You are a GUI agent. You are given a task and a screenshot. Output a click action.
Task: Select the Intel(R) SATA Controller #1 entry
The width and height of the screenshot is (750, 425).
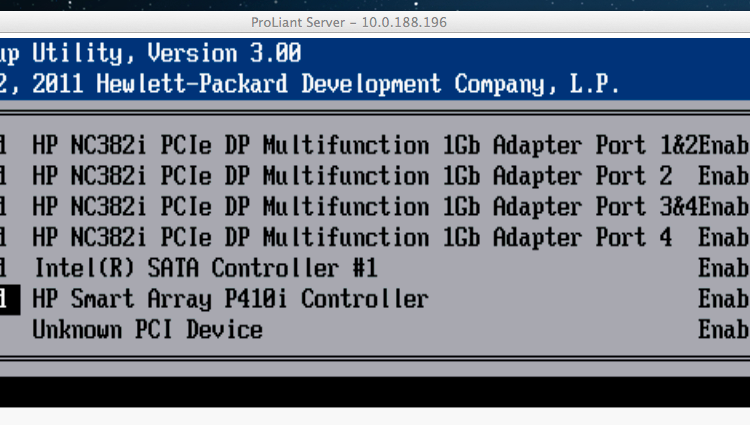[205, 269]
